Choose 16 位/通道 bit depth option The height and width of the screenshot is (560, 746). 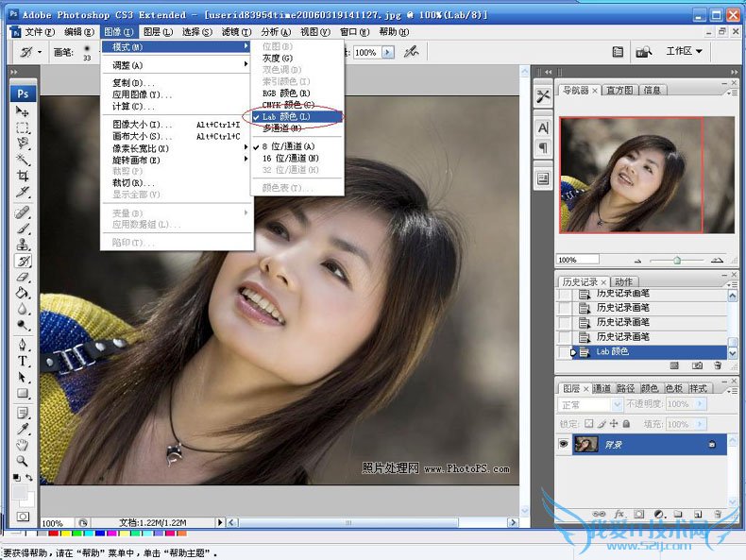[x=289, y=158]
